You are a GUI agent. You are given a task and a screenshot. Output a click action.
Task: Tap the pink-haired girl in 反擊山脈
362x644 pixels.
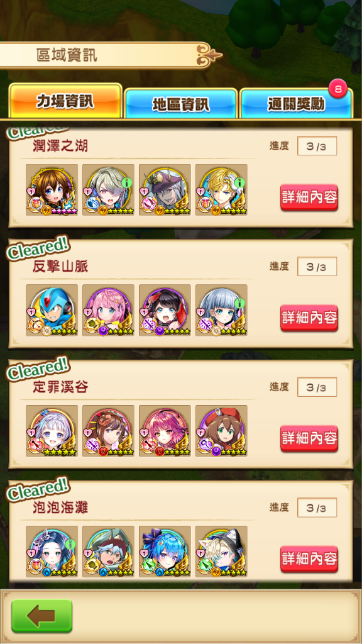[x=108, y=311]
